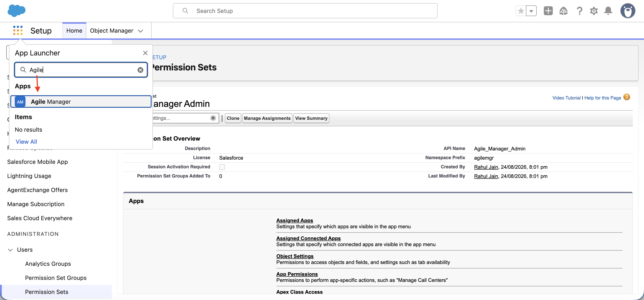This screenshot has width=644, height=300.
Task: Open Permission Set Groups in sidebar
Action: click(56, 278)
